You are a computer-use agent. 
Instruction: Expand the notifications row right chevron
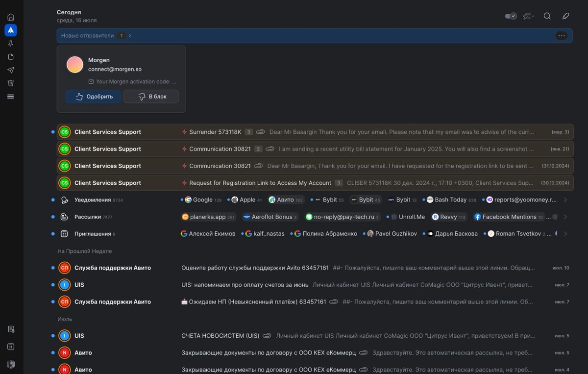click(565, 200)
